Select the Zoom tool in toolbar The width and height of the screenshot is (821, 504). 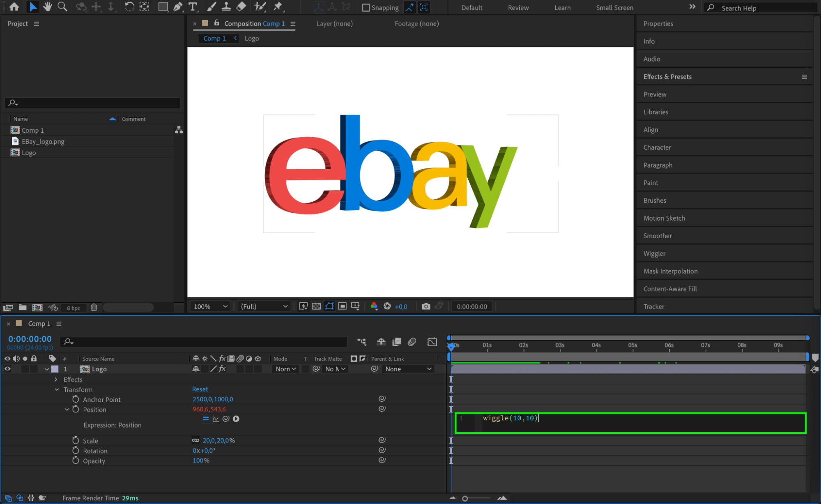(62, 7)
